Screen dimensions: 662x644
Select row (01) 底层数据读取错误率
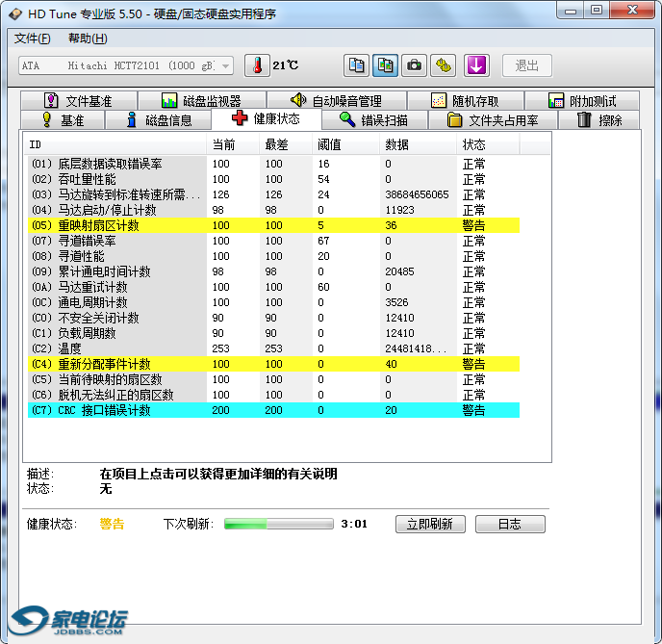[x=273, y=164]
